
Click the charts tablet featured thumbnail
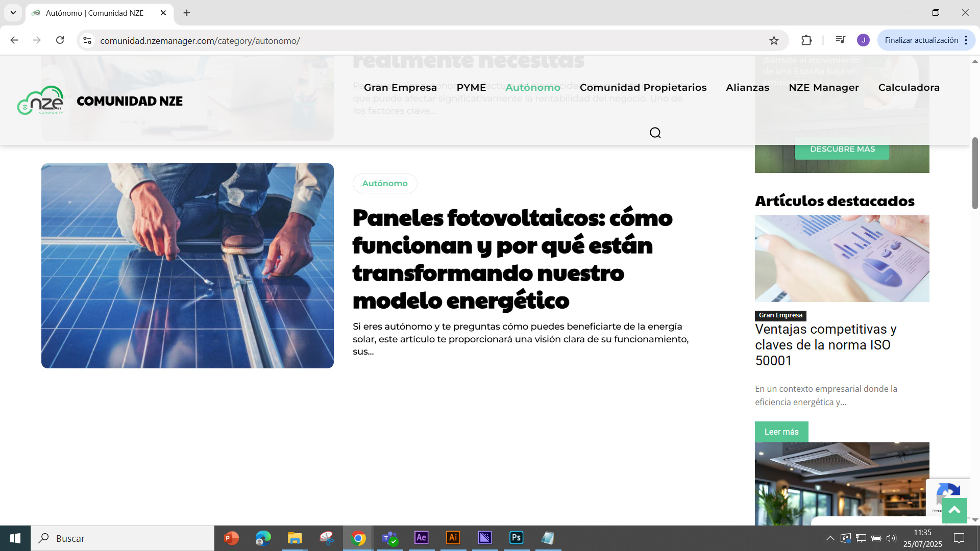(x=842, y=259)
